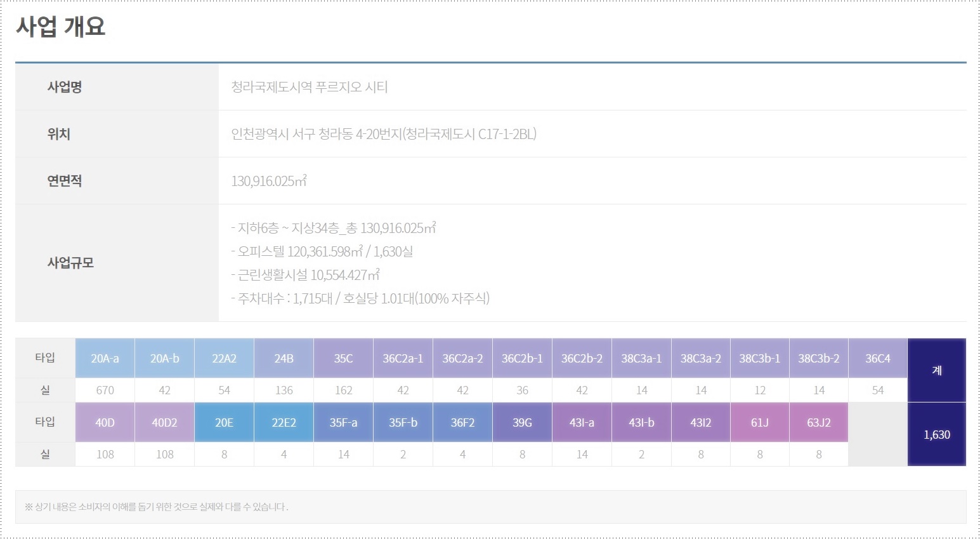980x539 pixels.
Task: Select the 40D2 type cell
Action: (165, 423)
